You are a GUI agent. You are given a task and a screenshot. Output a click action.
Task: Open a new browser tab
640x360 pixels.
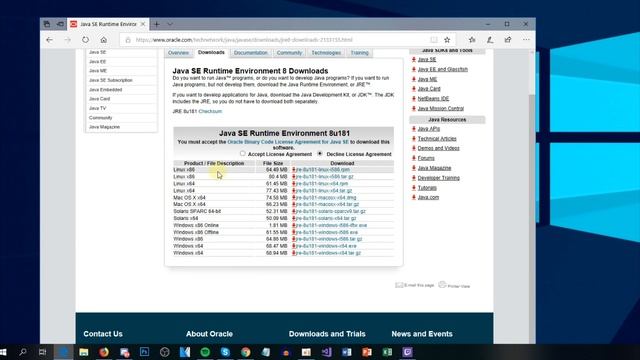[x=157, y=24]
